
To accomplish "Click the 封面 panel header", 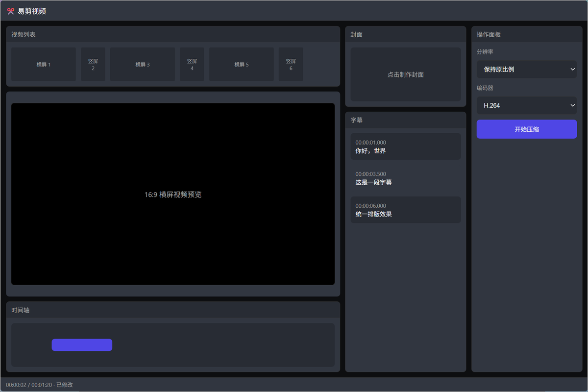I will (x=406, y=34).
